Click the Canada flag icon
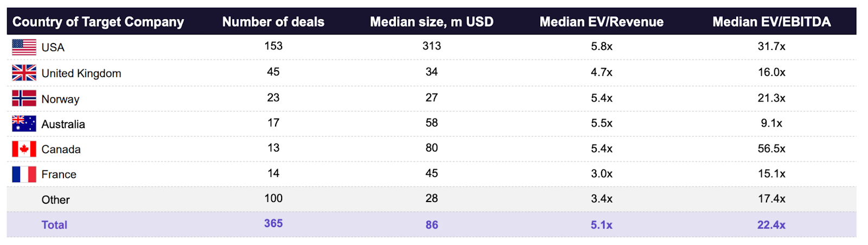 pos(24,149)
